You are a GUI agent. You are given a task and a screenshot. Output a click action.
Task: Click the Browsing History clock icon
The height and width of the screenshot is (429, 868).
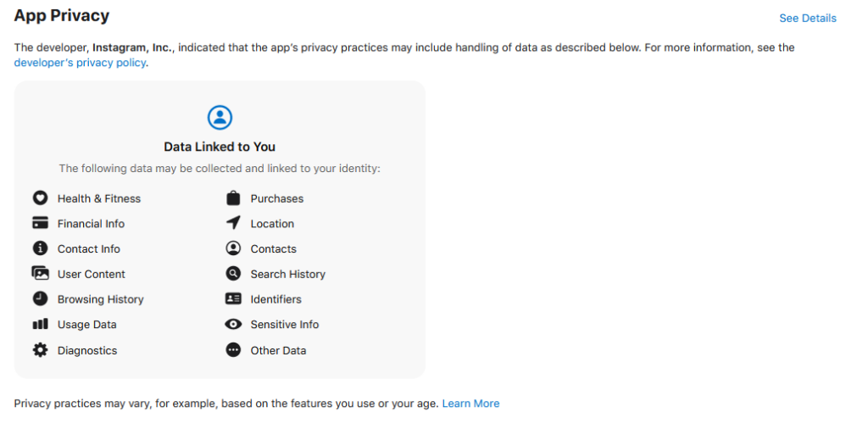click(40, 299)
